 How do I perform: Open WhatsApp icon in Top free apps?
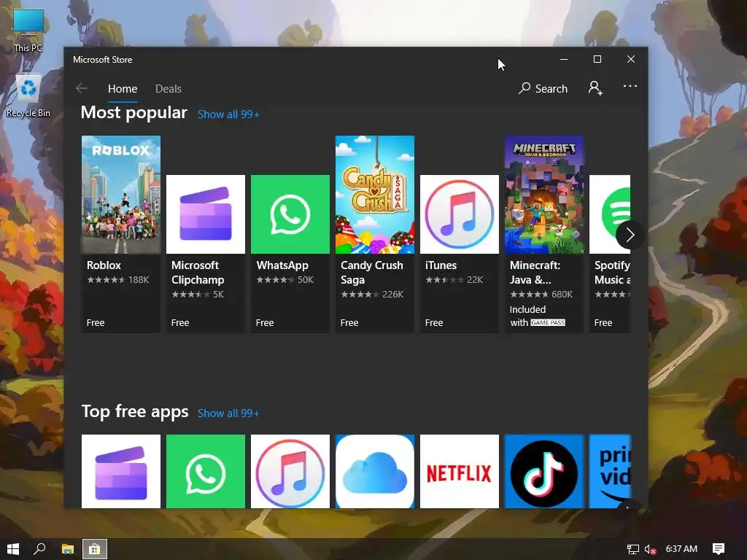click(205, 472)
